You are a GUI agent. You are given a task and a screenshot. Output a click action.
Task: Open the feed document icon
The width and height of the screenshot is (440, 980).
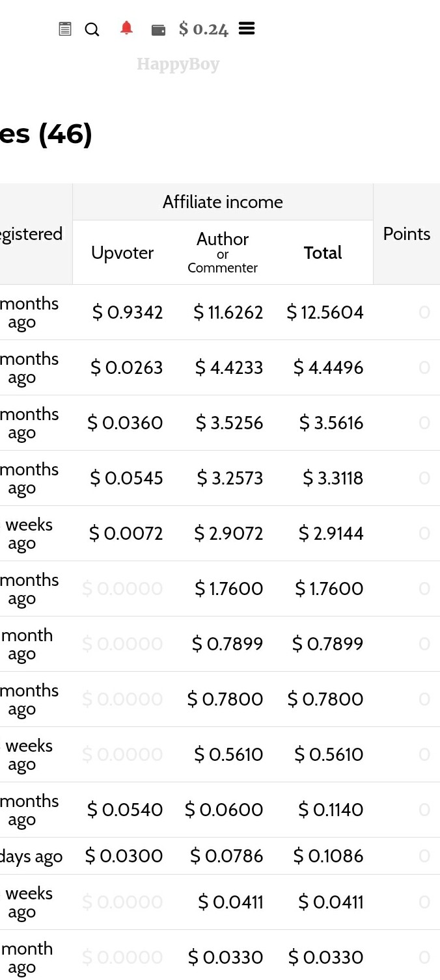[x=65, y=29]
